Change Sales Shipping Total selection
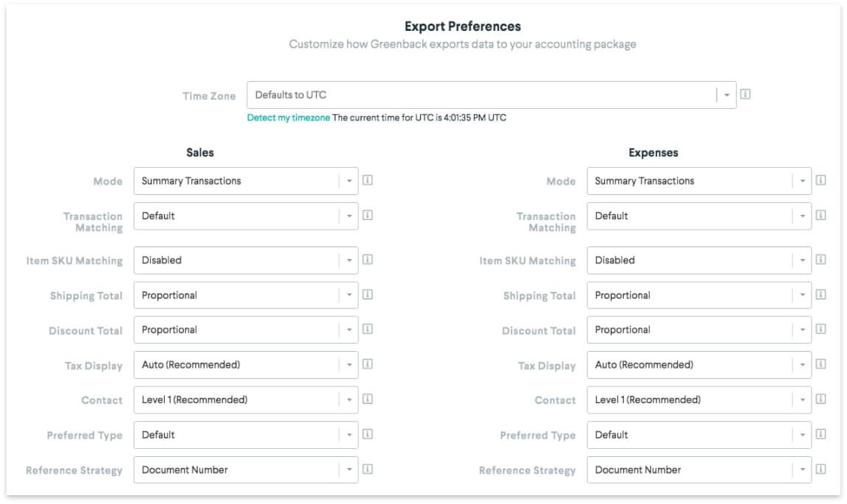This screenshot has width=847, height=504. tap(246, 295)
